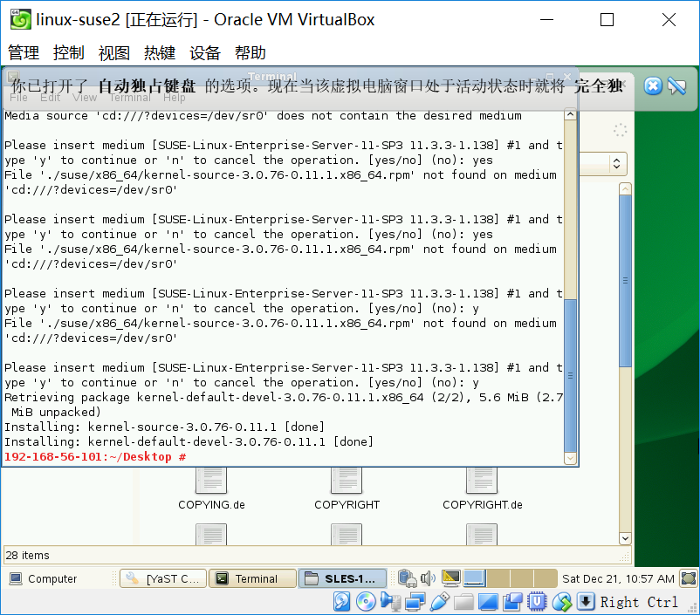Click file browser scrollbar down arrow
The width and height of the screenshot is (700, 615).
pyautogui.click(x=626, y=538)
